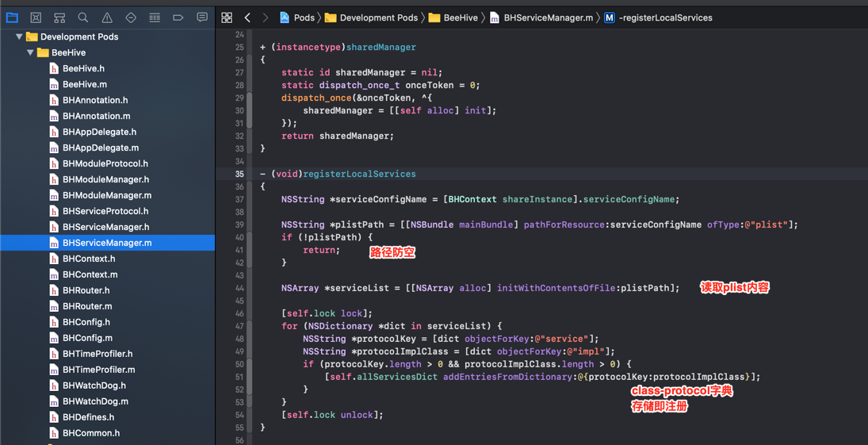Viewport: 868px width, 445px height.
Task: Select BHTimeProfiler.m file
Action: click(99, 370)
